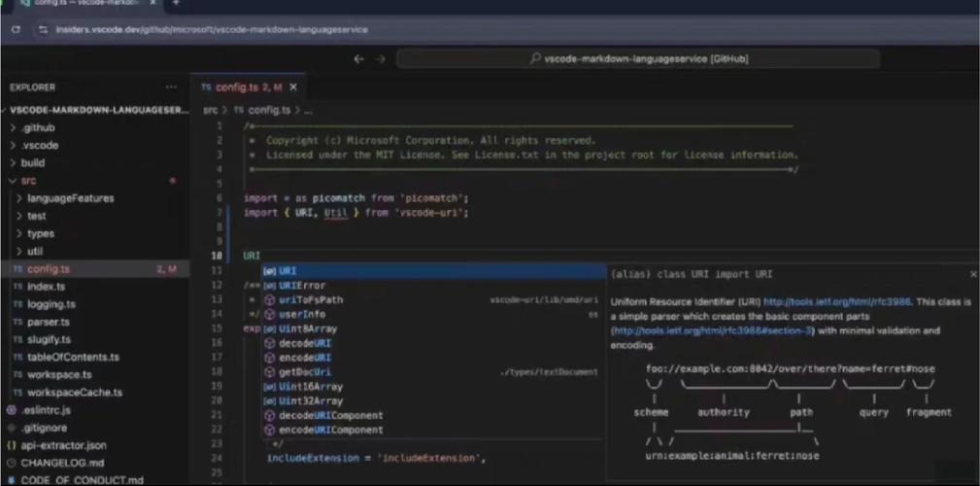Open index.ts file

[x=95, y=287]
